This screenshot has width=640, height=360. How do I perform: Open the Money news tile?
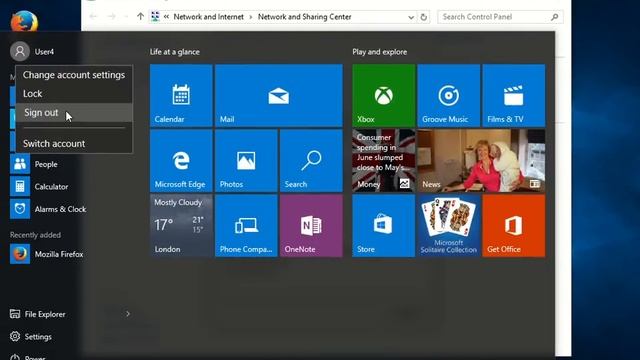click(x=384, y=160)
